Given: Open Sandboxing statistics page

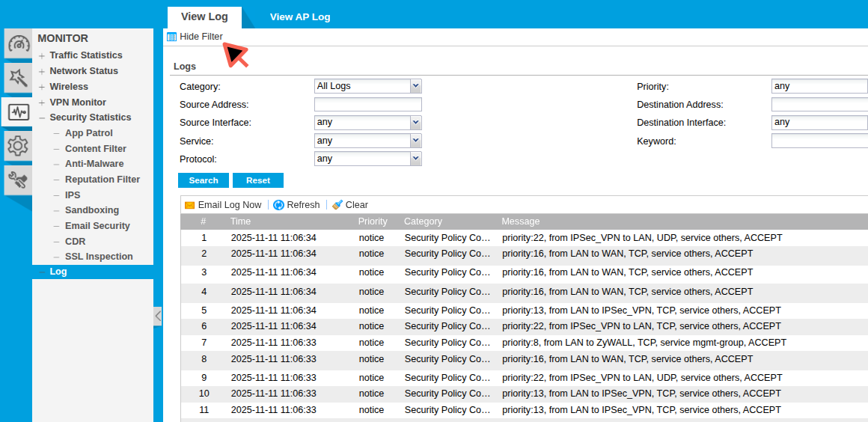Looking at the screenshot, I should (x=92, y=210).
